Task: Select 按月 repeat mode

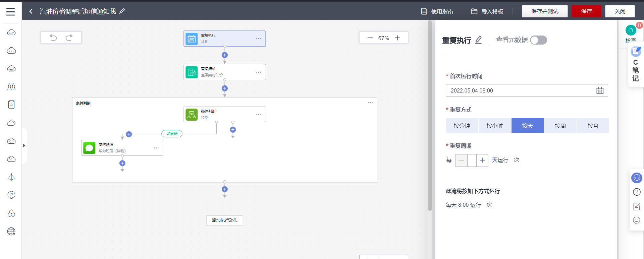Action: pos(593,126)
